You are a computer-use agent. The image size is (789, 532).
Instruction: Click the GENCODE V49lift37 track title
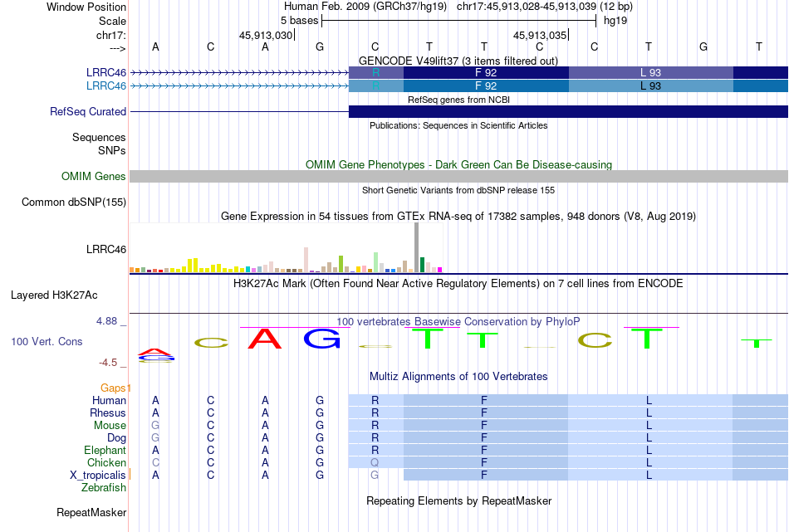click(458, 61)
